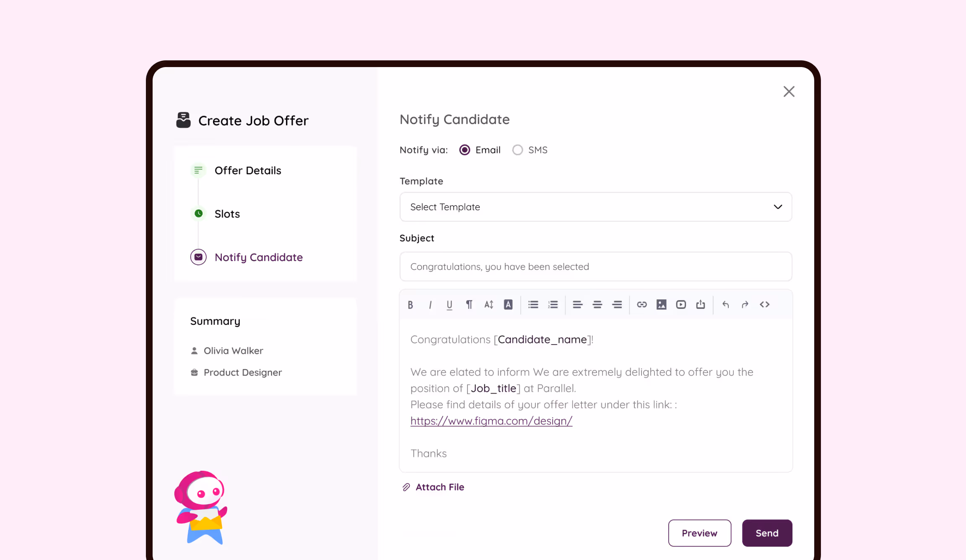
Task: Click the Preview button
Action: pos(700,533)
